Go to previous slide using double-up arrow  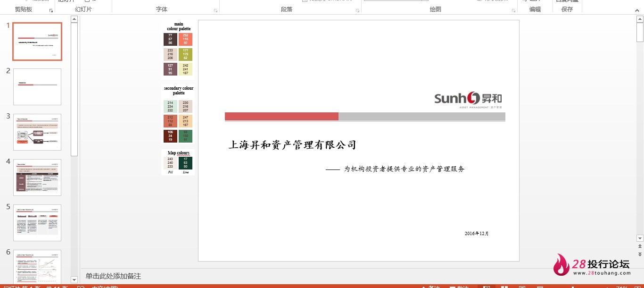click(x=640, y=246)
